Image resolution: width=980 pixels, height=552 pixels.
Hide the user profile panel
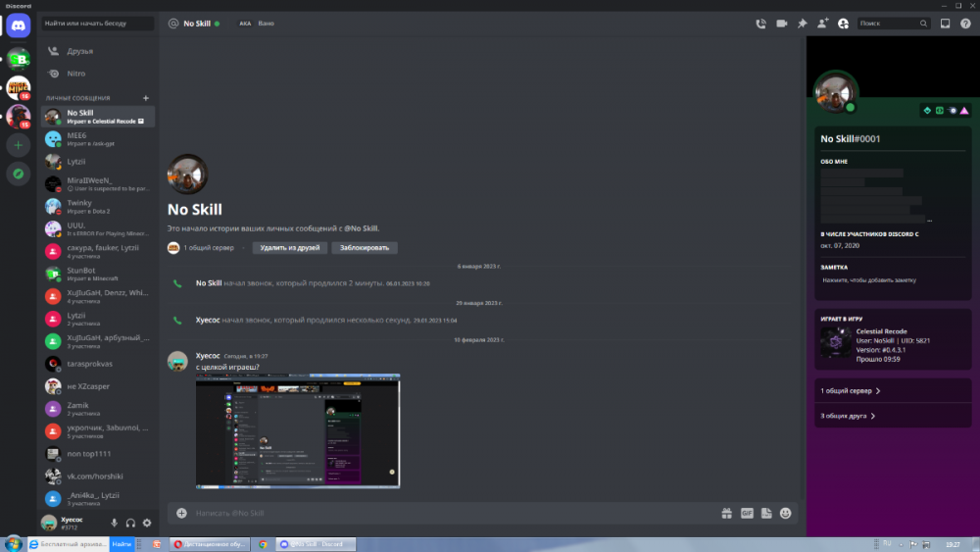point(843,24)
